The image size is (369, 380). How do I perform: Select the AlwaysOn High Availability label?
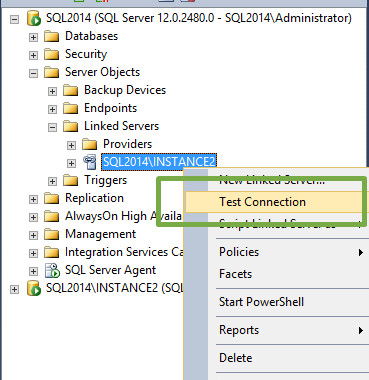[123, 216]
